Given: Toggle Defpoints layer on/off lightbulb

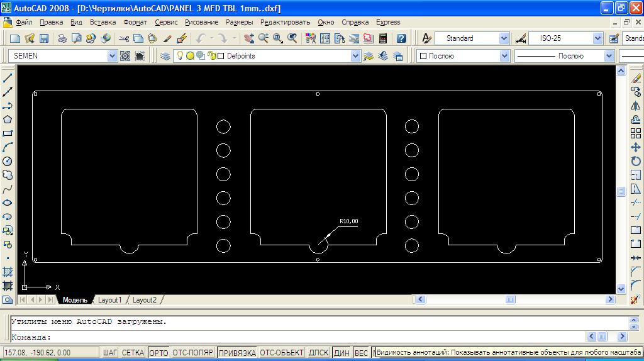Looking at the screenshot, I should (180, 55).
